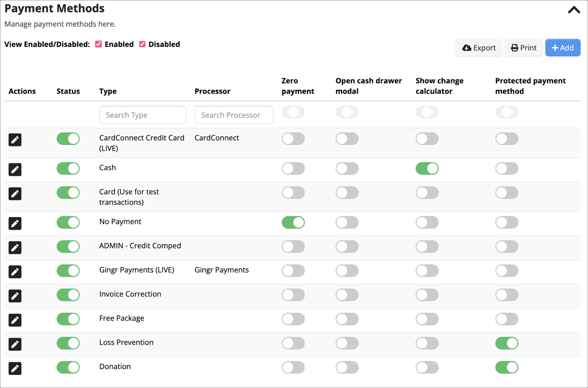The image size is (588, 388).
Task: Open edit for Loss Prevention
Action: [15, 344]
